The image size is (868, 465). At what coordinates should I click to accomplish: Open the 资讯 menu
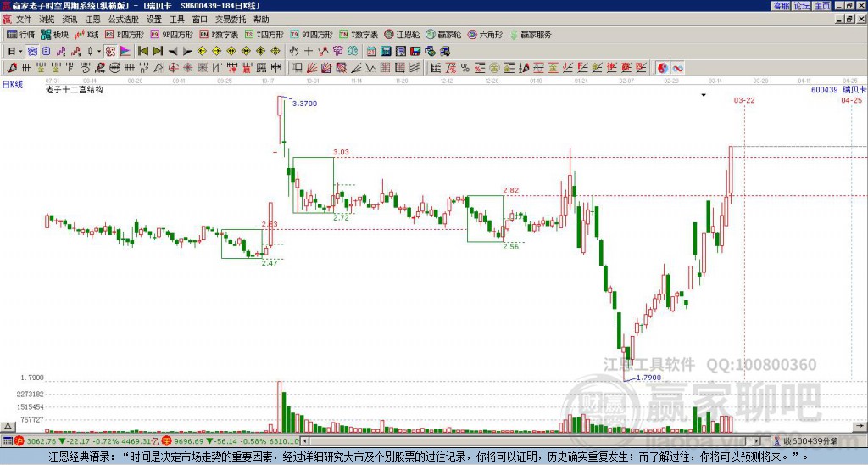point(70,20)
